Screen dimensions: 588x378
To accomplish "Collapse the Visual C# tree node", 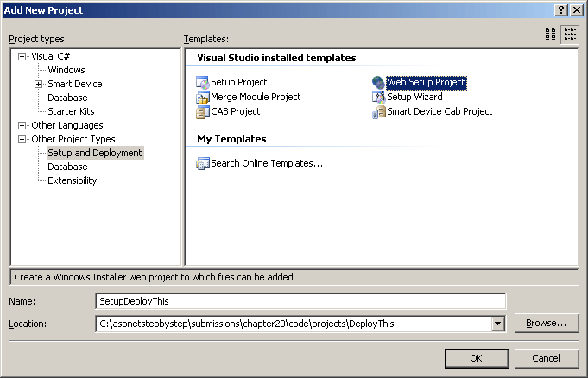I will [x=22, y=56].
